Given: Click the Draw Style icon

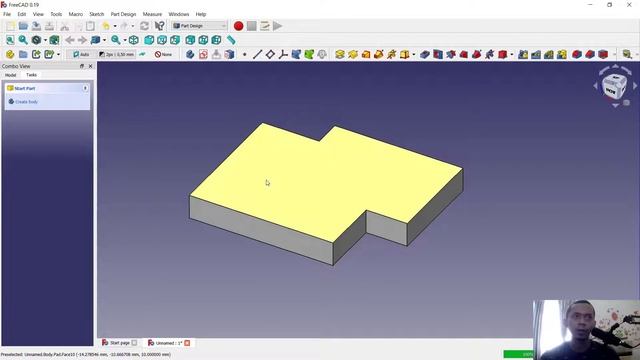Looking at the screenshot, I should click(36, 40).
